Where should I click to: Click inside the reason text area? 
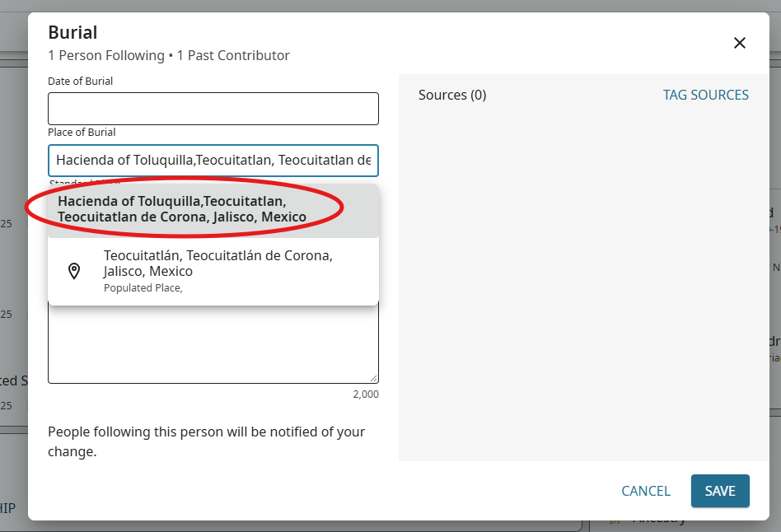click(x=213, y=346)
